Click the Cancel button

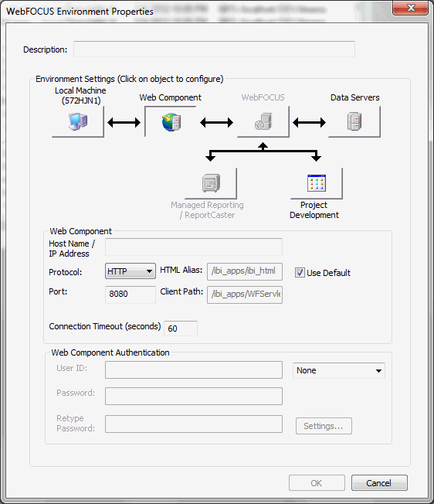[379, 483]
